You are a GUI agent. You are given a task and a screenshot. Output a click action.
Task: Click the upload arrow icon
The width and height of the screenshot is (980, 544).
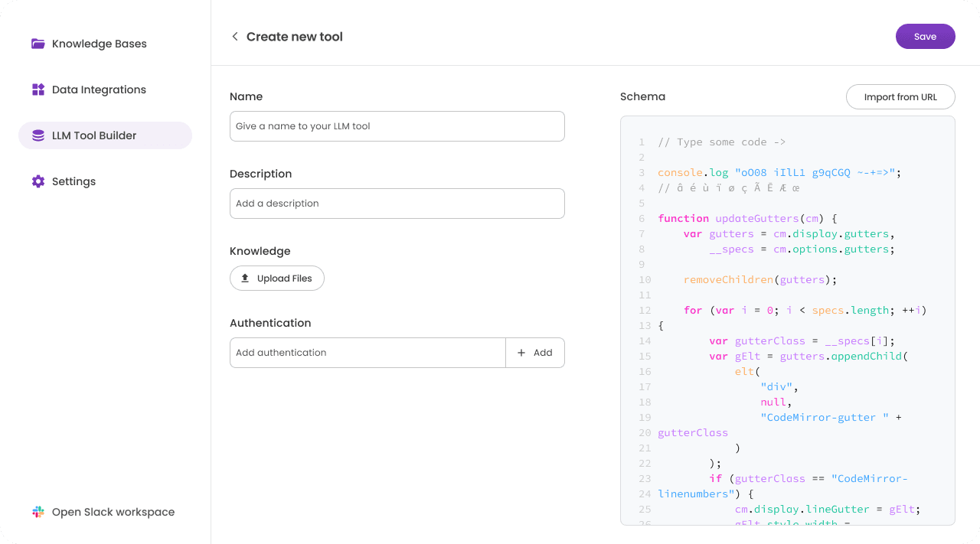point(245,279)
